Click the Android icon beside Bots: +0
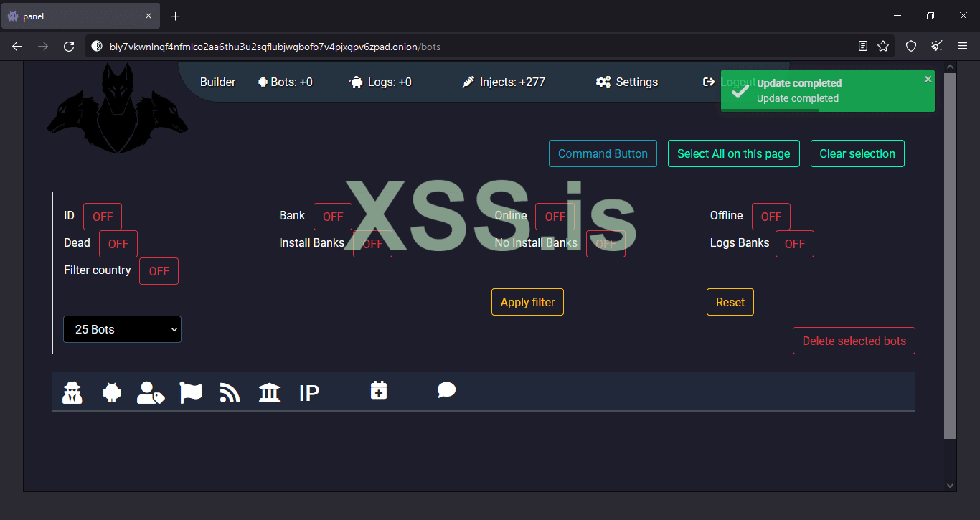Image resolution: width=980 pixels, height=520 pixels. [x=263, y=82]
